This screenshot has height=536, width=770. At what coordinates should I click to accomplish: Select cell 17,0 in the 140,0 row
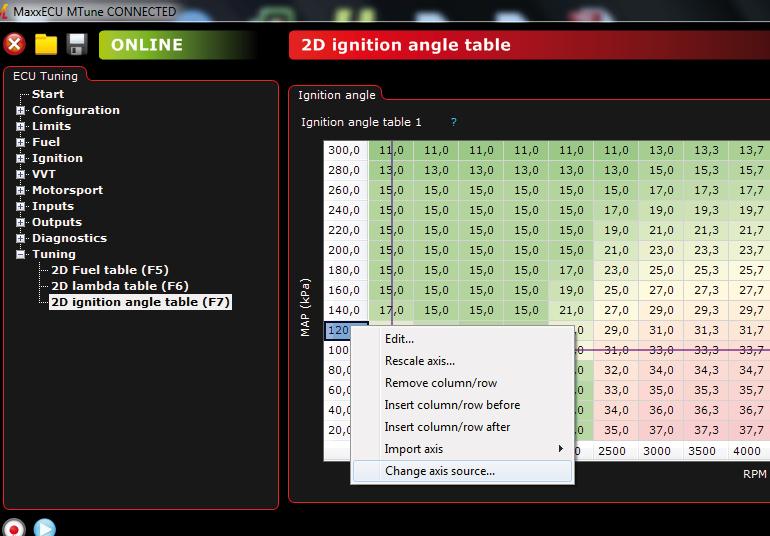point(391,310)
